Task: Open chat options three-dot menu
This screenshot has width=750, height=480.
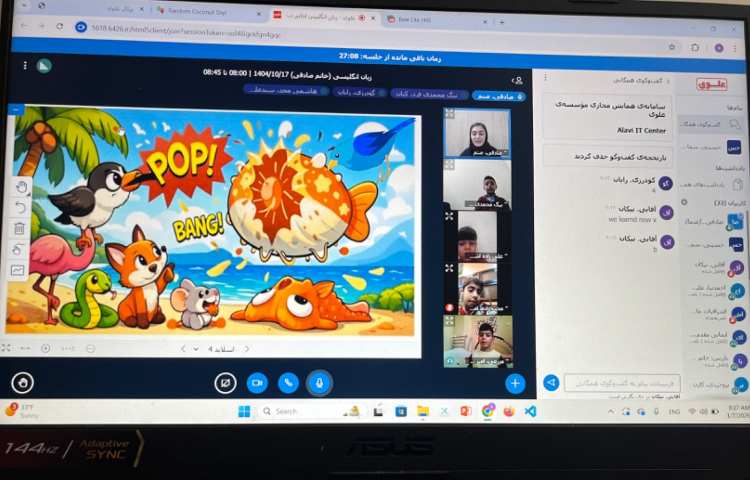Action: click(545, 77)
